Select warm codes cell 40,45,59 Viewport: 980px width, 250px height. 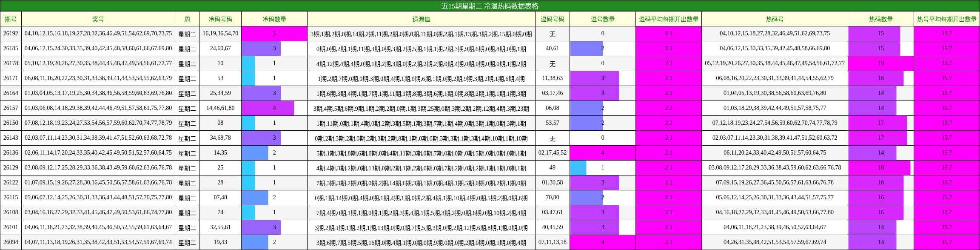(x=553, y=227)
